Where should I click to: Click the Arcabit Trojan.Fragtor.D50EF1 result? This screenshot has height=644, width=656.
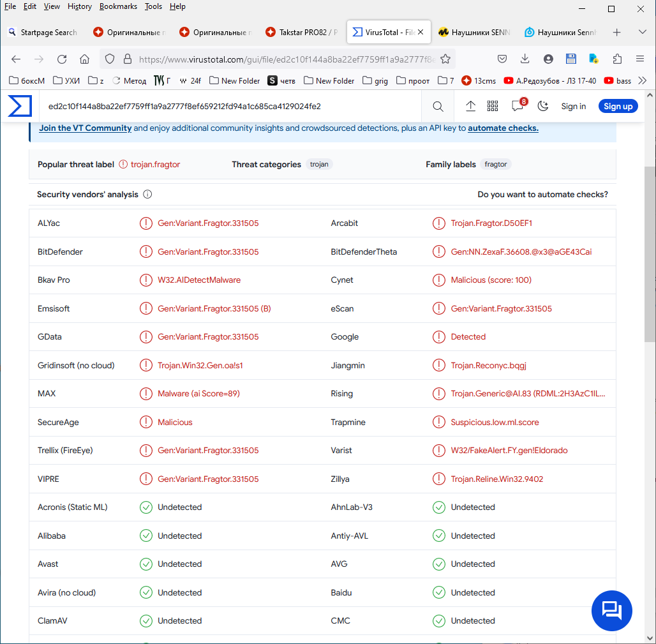click(491, 223)
